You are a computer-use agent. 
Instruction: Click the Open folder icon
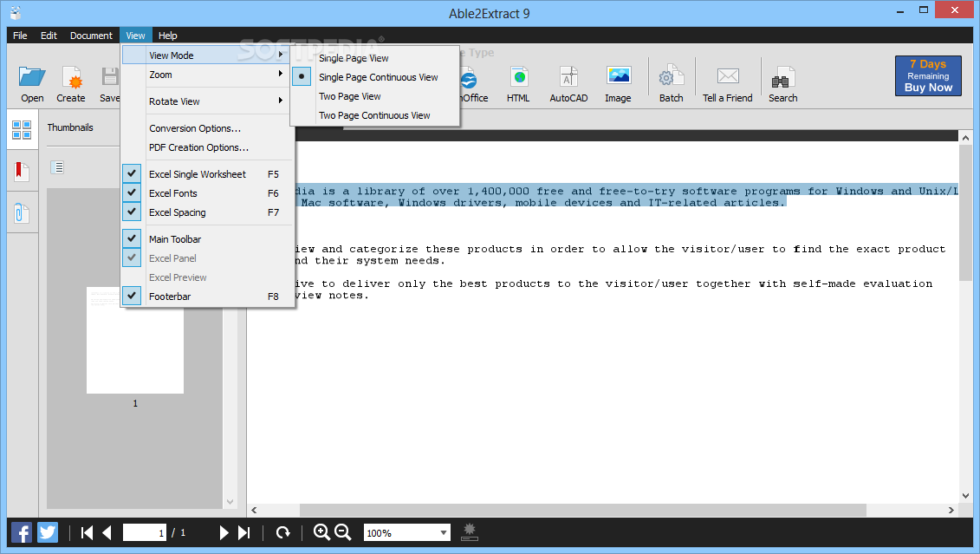(32, 78)
